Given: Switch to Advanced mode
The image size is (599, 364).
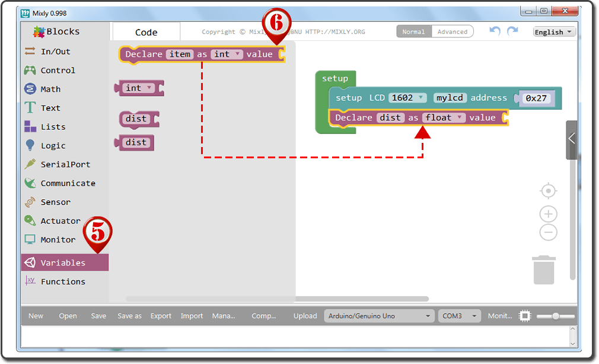Looking at the screenshot, I should point(453,31).
